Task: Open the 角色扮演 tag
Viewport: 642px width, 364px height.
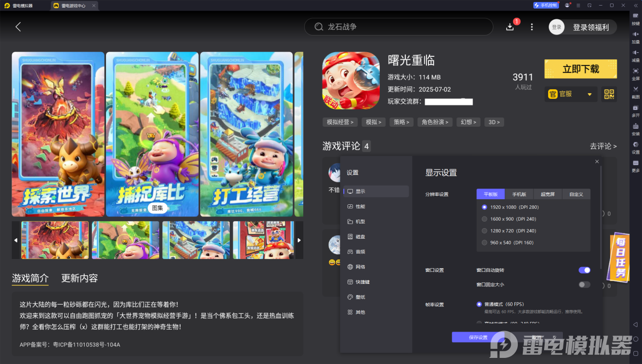Action: 435,122
